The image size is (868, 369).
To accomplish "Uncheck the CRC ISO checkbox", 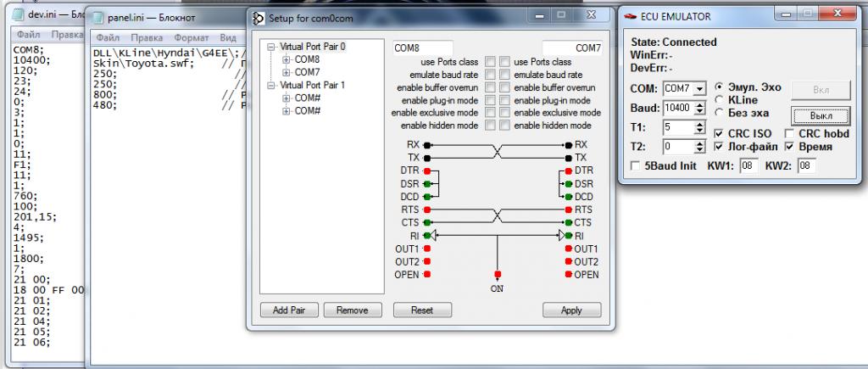I will pyautogui.click(x=719, y=133).
